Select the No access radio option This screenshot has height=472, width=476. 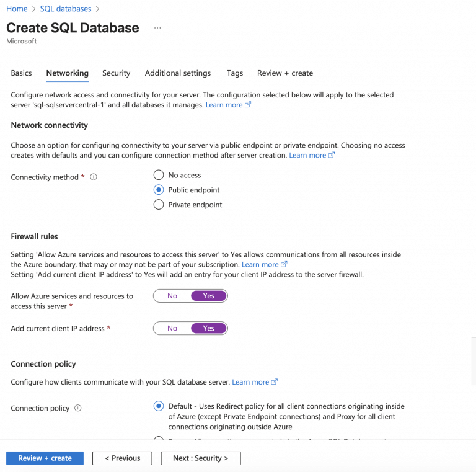[159, 175]
